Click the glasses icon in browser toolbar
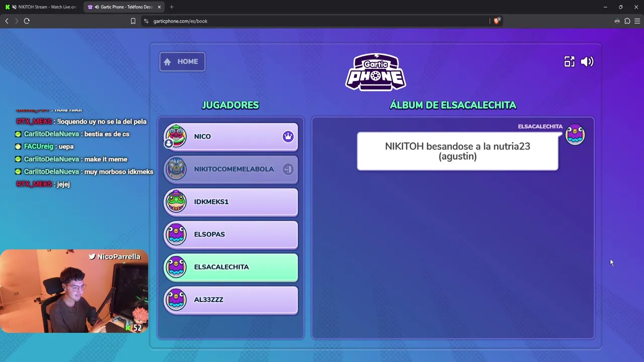Screen dimensions: 644x362 tap(617, 21)
